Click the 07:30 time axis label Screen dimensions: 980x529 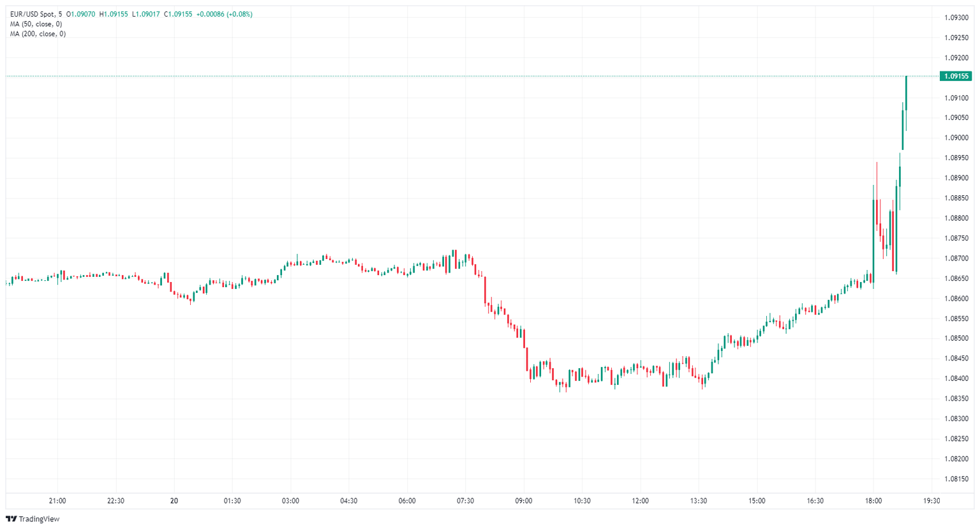coord(465,501)
